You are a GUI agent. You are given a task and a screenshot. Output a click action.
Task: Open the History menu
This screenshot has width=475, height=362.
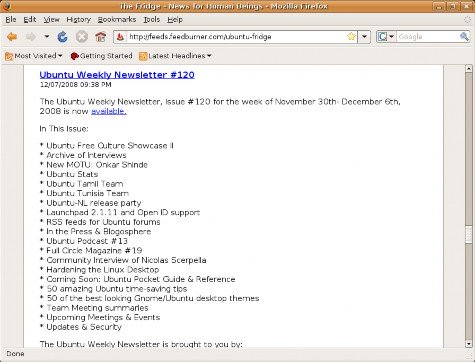(79, 20)
